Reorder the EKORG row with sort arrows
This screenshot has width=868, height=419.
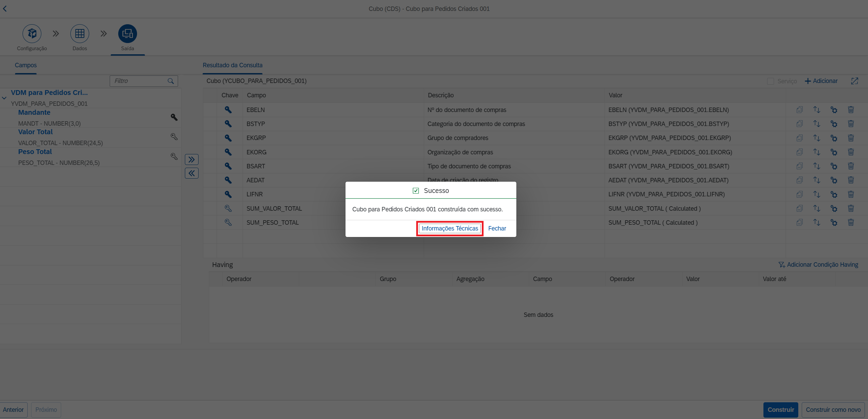[816, 152]
